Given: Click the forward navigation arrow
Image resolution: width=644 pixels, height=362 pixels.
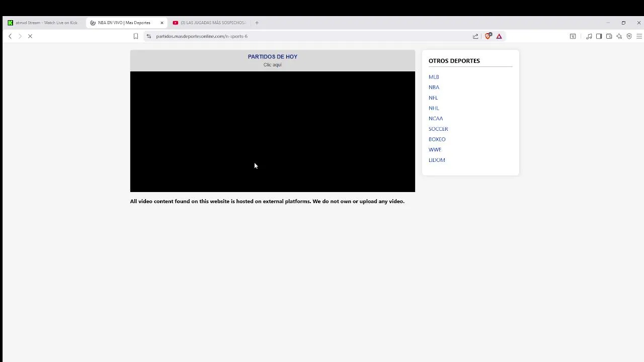Looking at the screenshot, I should coord(20,36).
